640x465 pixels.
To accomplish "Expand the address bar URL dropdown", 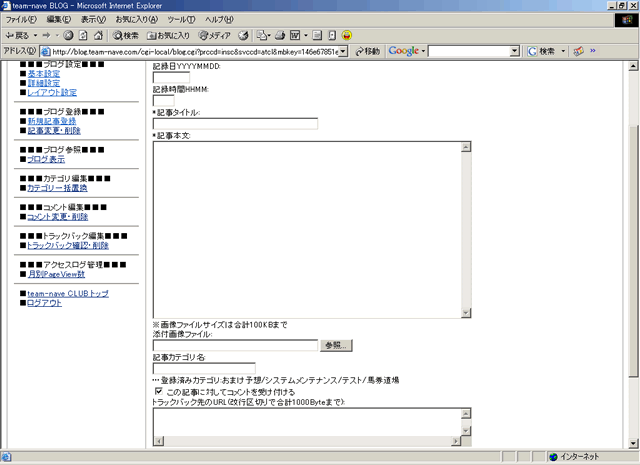I will click(343, 51).
